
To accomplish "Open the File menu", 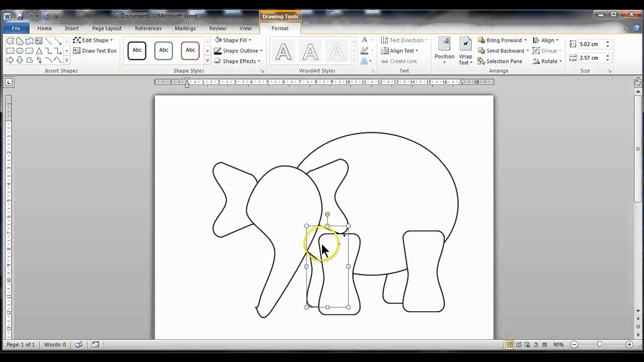I will [x=16, y=29].
